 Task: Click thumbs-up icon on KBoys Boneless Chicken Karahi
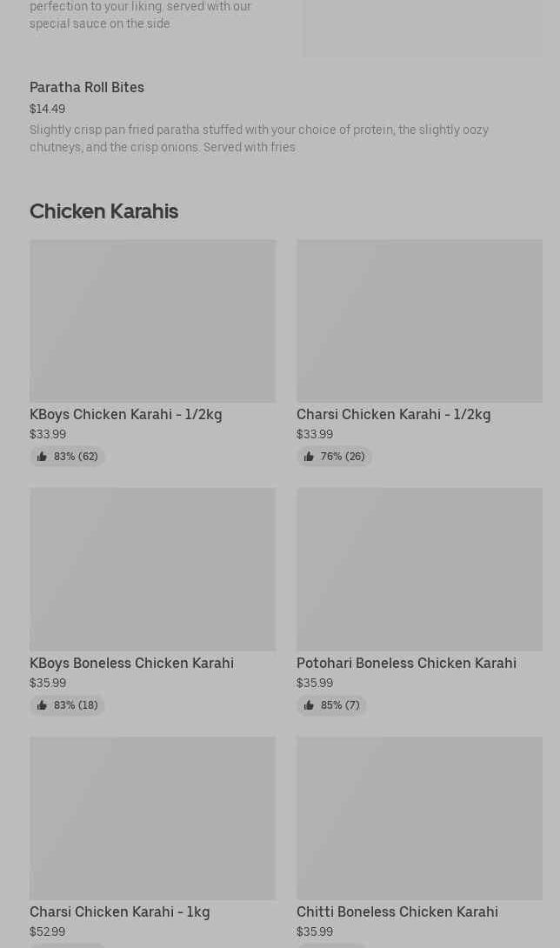(42, 705)
